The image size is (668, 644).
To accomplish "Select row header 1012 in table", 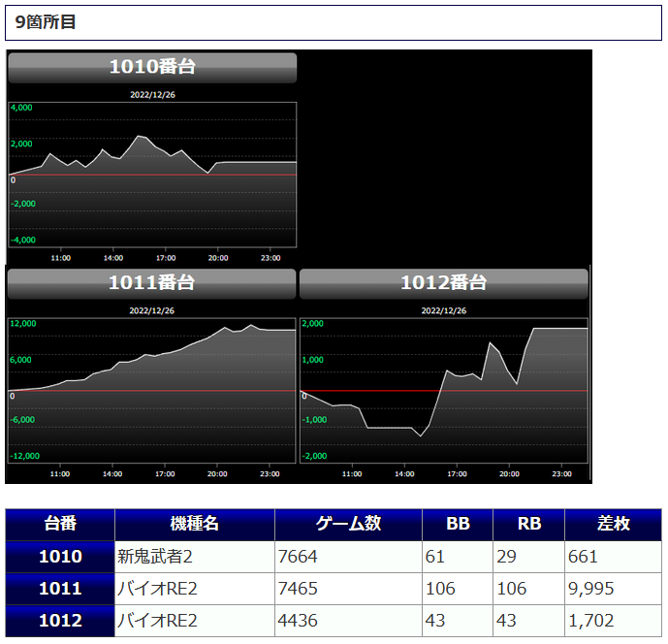I will (x=60, y=621).
